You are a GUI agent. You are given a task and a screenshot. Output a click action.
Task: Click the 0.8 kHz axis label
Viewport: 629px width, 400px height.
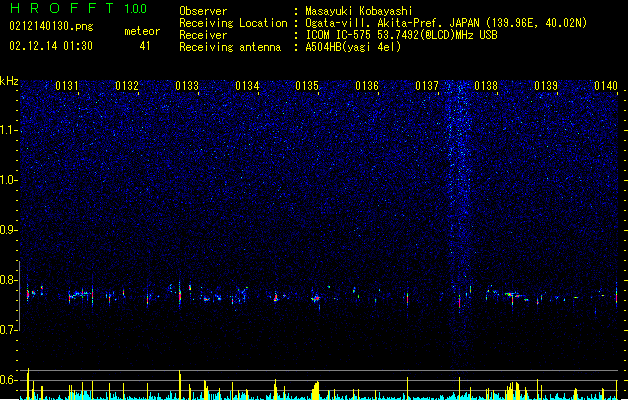tap(8, 280)
